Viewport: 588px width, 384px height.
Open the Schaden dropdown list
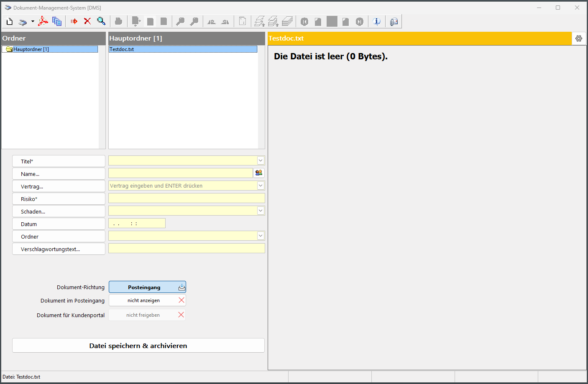coord(261,211)
